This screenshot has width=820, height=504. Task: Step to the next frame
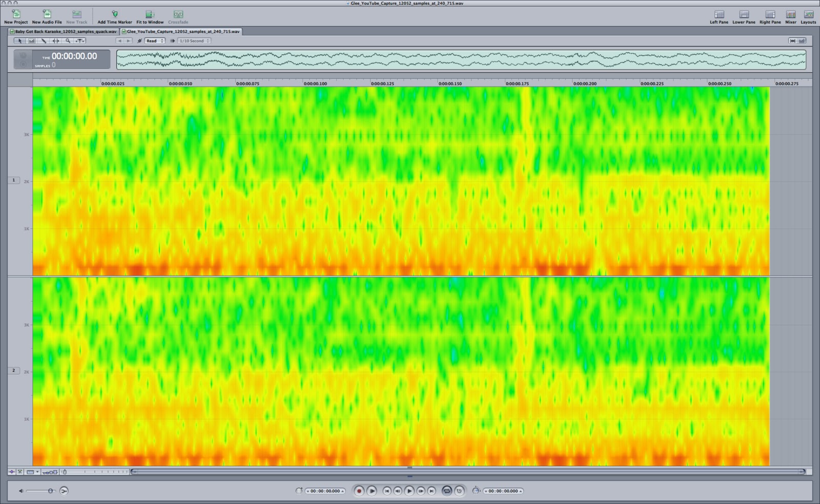coord(421,491)
